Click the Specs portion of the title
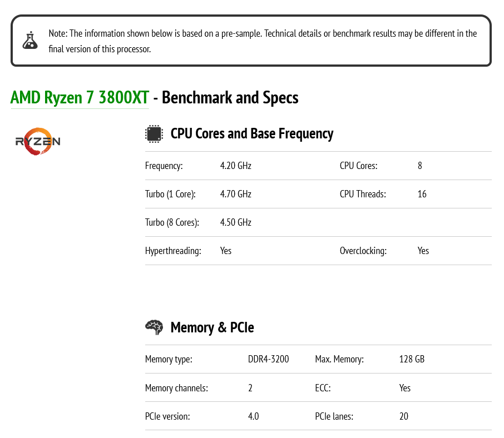 (281, 97)
